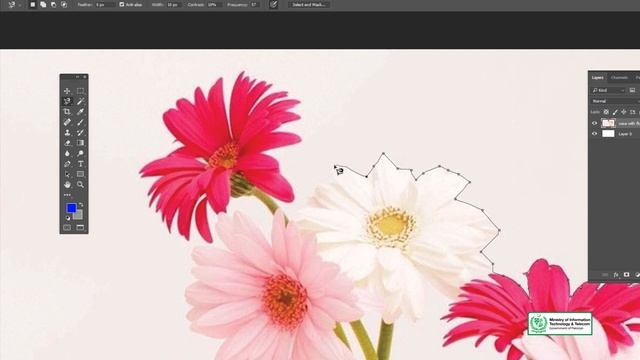
Task: Open the Magnetic Lasso tool preset picker
Action: click(x=14, y=4)
